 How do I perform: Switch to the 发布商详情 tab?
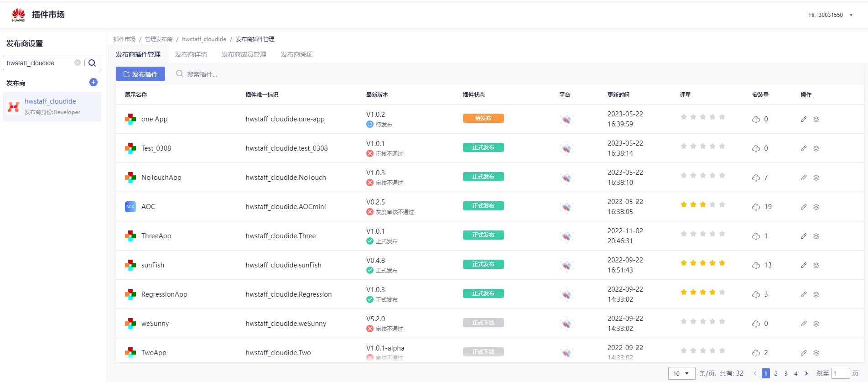point(191,54)
